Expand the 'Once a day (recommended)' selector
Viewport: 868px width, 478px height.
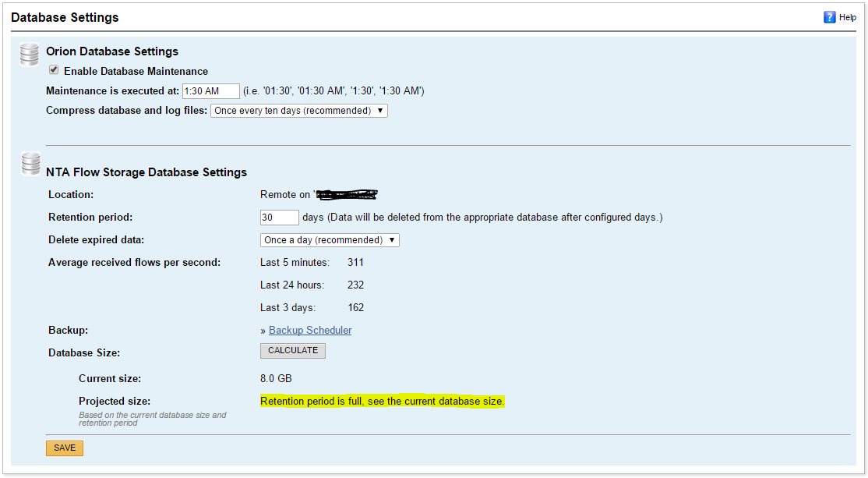(329, 239)
